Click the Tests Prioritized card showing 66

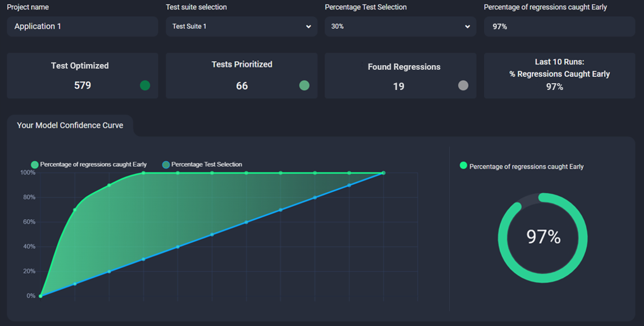[x=241, y=75]
